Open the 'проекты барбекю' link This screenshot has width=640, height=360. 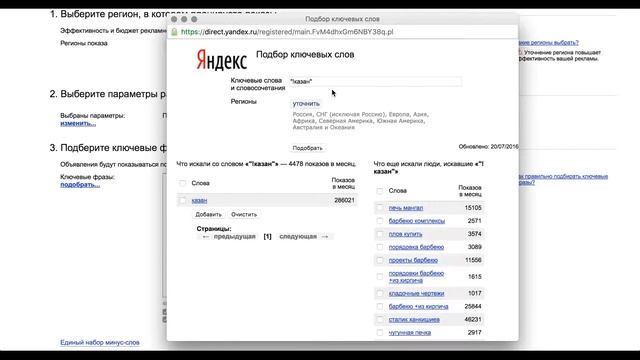click(413, 260)
